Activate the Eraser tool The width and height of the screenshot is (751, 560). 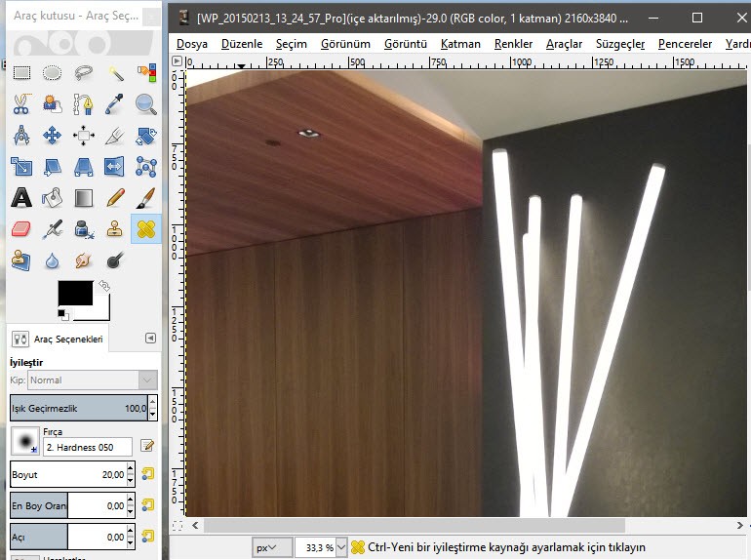point(21,229)
